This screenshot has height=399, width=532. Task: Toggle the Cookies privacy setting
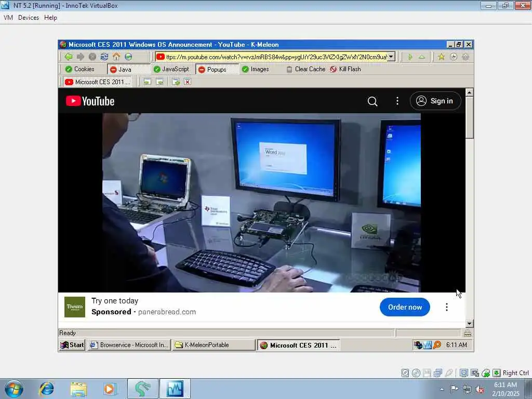pyautogui.click(x=79, y=69)
